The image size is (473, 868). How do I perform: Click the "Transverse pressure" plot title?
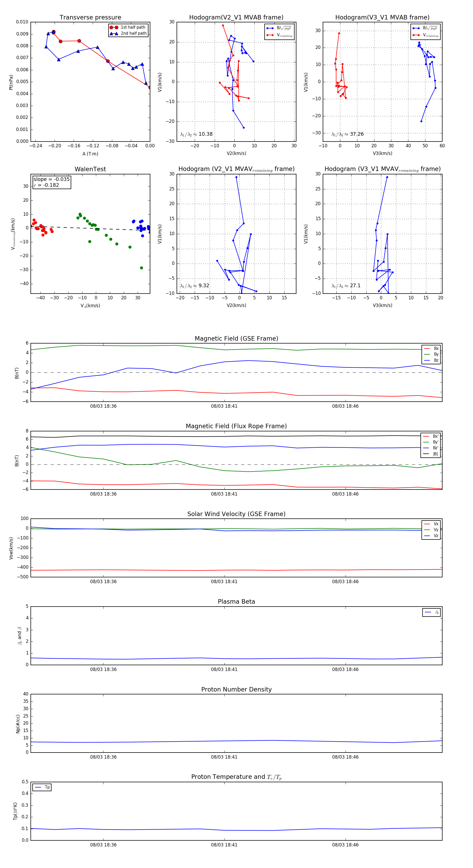tap(90, 18)
